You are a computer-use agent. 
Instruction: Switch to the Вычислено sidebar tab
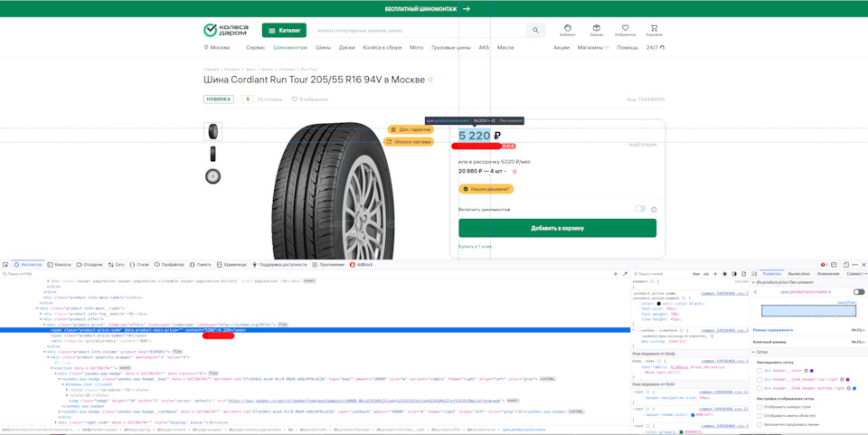coord(798,274)
